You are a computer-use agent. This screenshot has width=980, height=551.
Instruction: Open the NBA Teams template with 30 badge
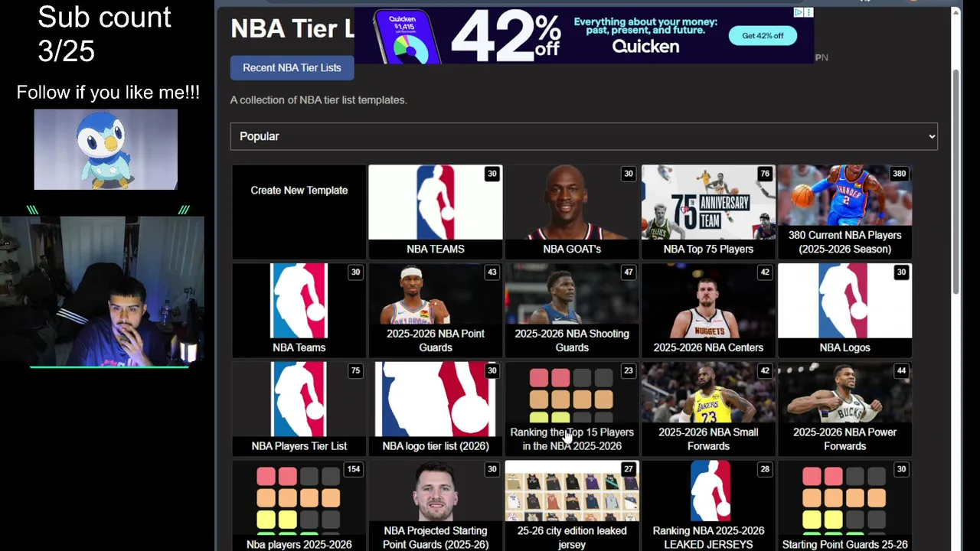(x=299, y=311)
